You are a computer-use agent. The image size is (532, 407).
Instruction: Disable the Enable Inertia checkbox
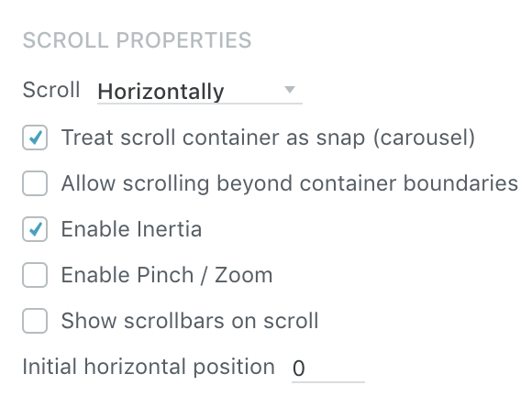point(35,229)
